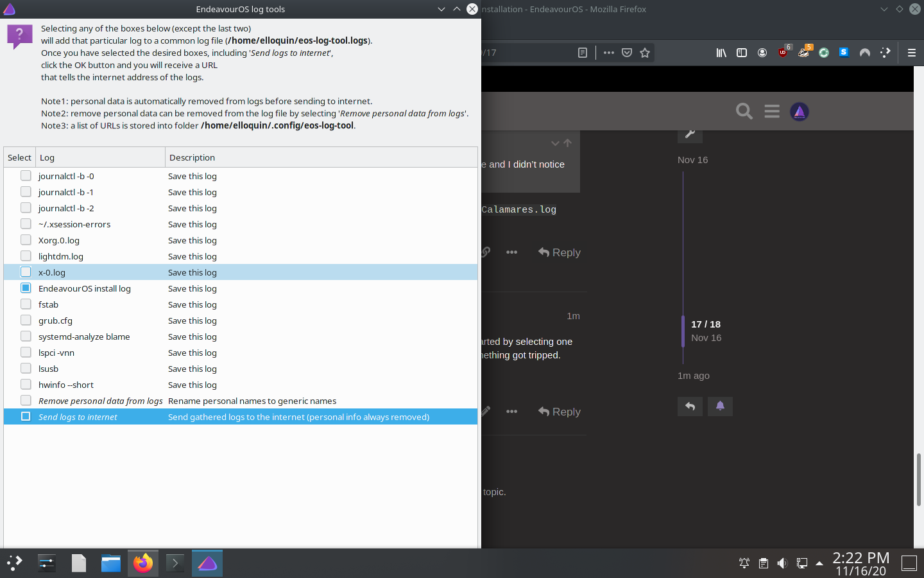
Task: Uncheck the EndeavourOS install log checkbox
Action: [26, 288]
